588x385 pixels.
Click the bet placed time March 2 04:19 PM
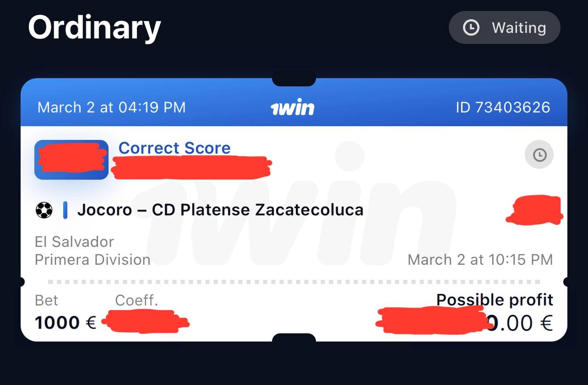(112, 107)
